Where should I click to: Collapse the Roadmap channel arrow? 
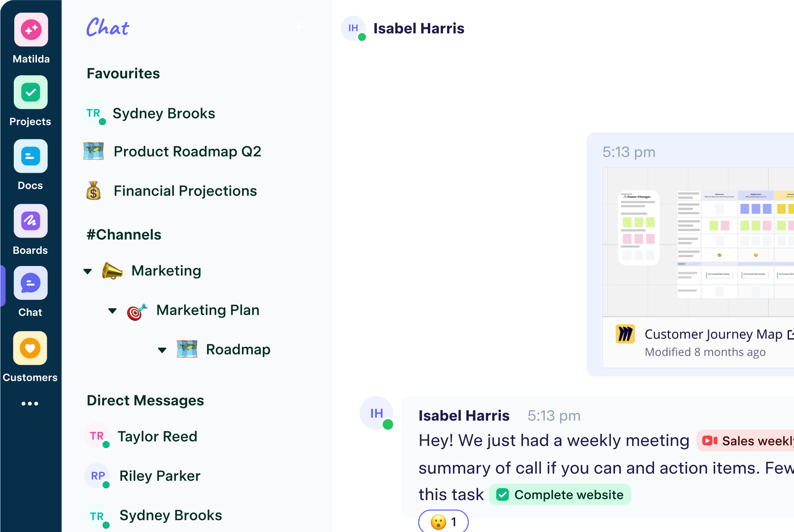(x=162, y=350)
